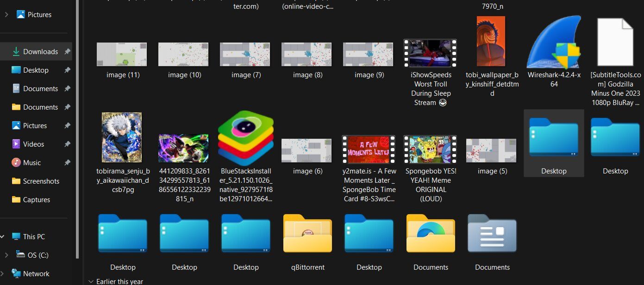Expand the OS (C:) drive node

tap(6, 255)
